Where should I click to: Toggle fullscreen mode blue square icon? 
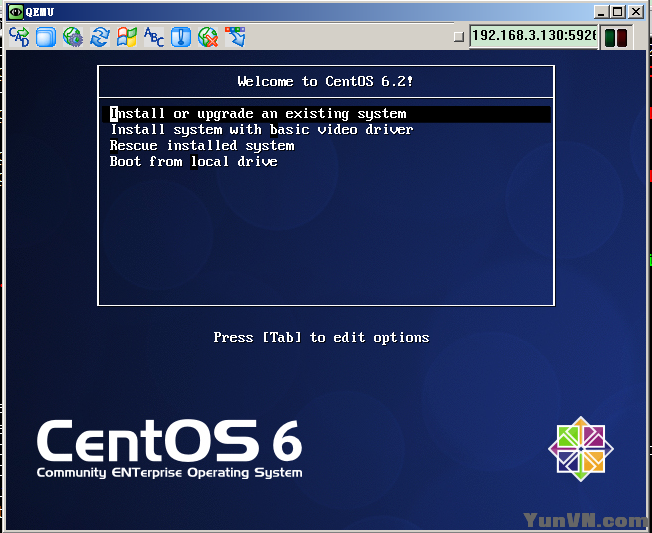[46, 37]
